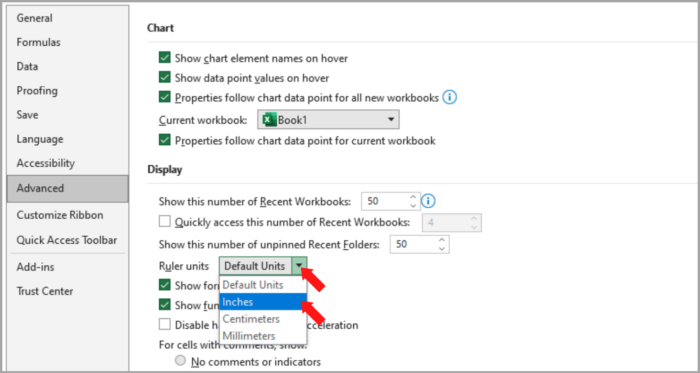
Task: Decrease unpinned Recent Folders number with down arrow
Action: click(442, 249)
